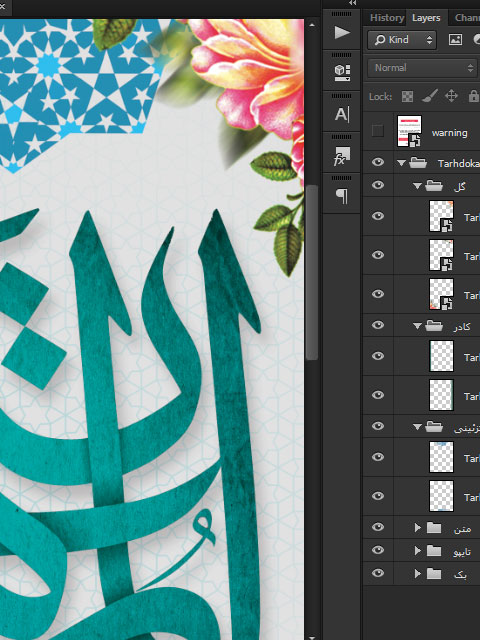Click the lock transparent pixels icon
This screenshot has height=640, width=480.
(x=407, y=96)
